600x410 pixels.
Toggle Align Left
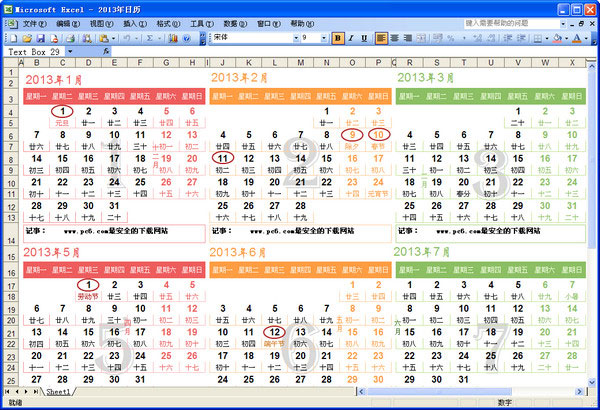(381, 38)
